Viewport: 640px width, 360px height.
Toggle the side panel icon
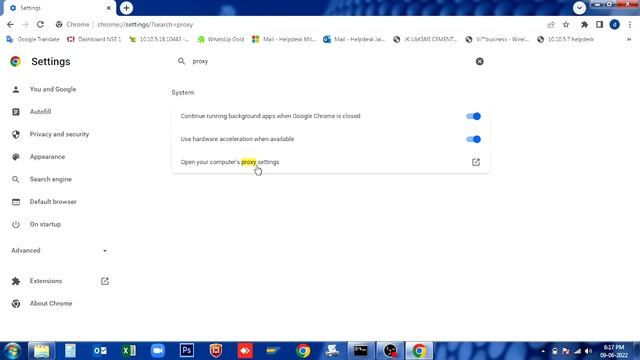(599, 24)
